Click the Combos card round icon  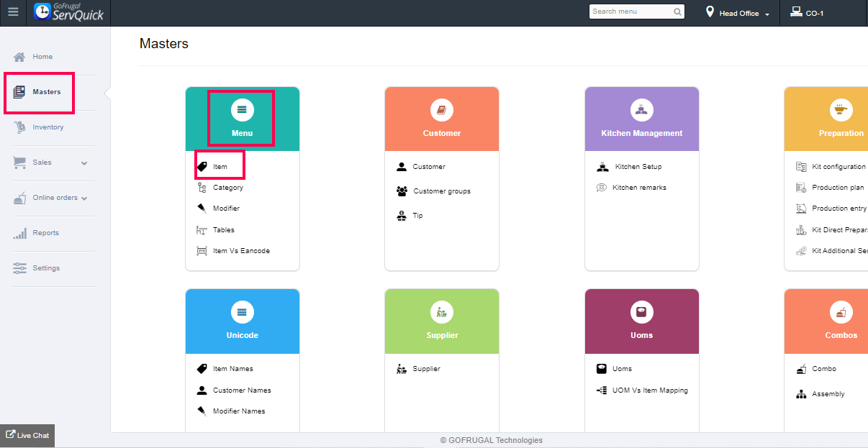841,312
